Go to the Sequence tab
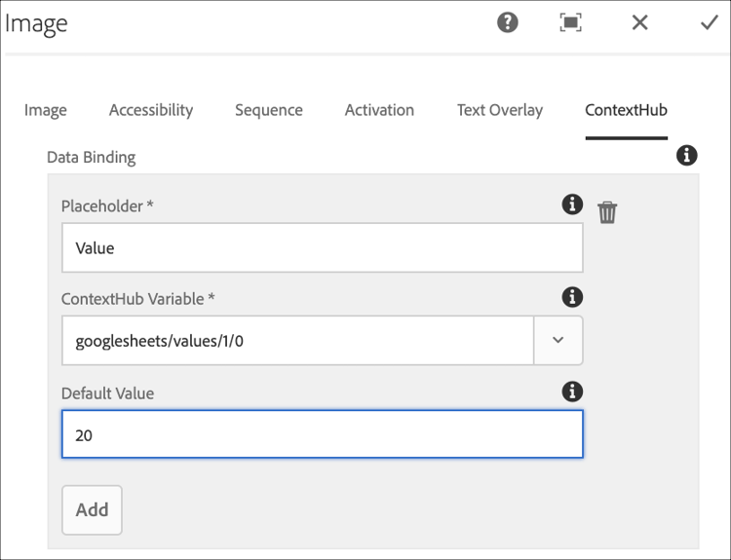 (269, 110)
